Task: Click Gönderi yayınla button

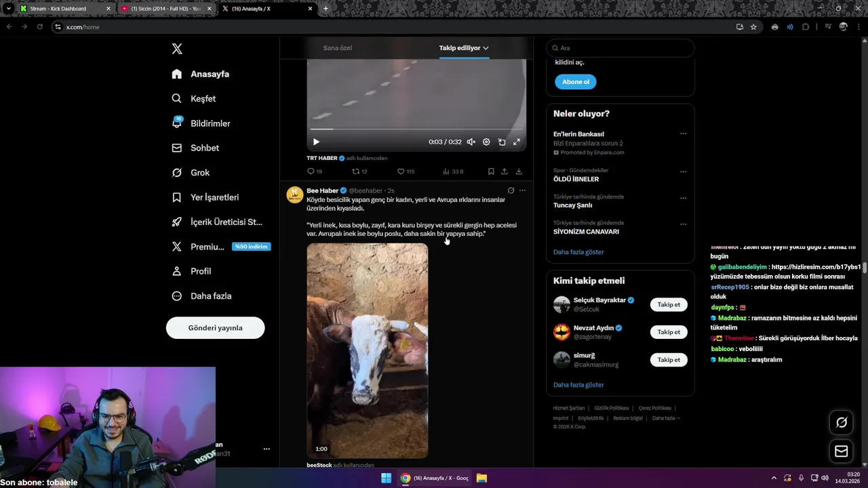Action: 215,328
